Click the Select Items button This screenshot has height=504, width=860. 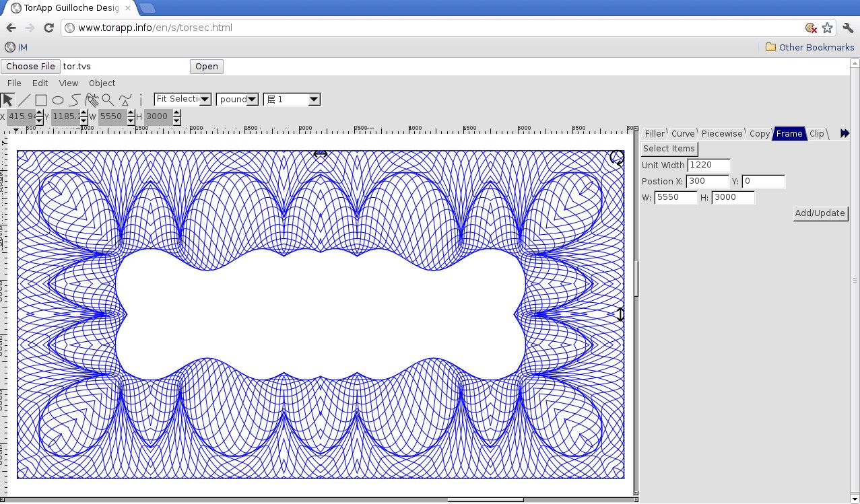[669, 149]
